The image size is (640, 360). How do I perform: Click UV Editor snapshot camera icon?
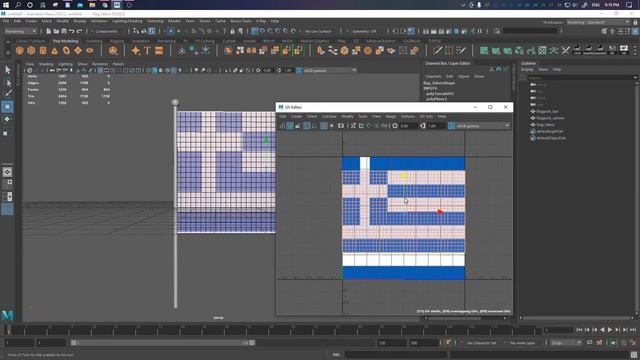pos(341,126)
